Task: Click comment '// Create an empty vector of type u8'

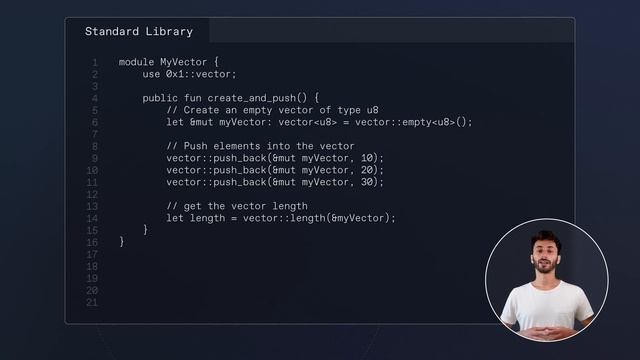Action: [x=273, y=110]
